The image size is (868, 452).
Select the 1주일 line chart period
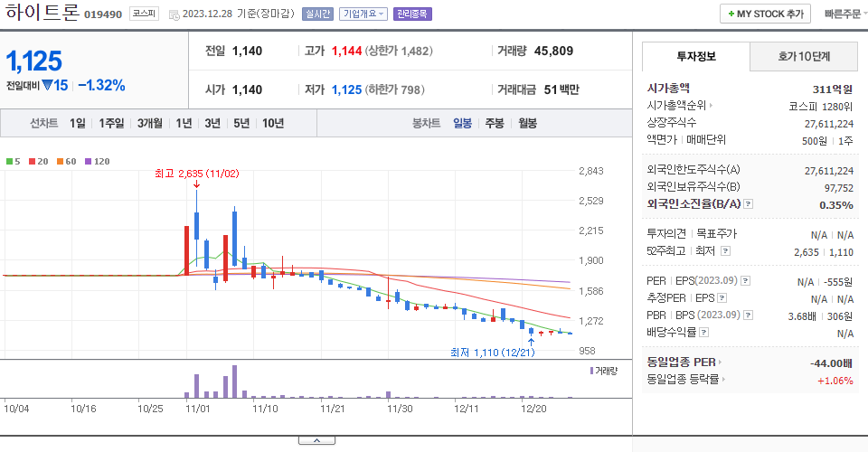[x=111, y=123]
